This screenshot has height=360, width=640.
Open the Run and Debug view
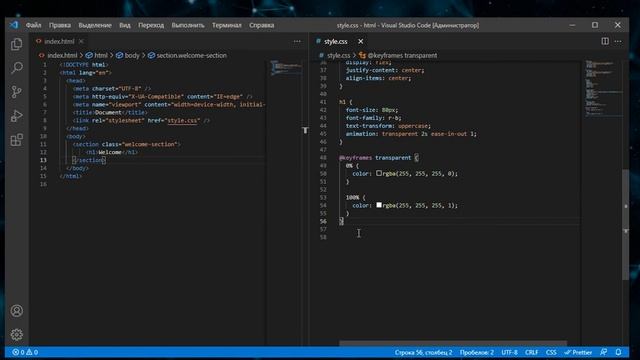tap(17, 116)
